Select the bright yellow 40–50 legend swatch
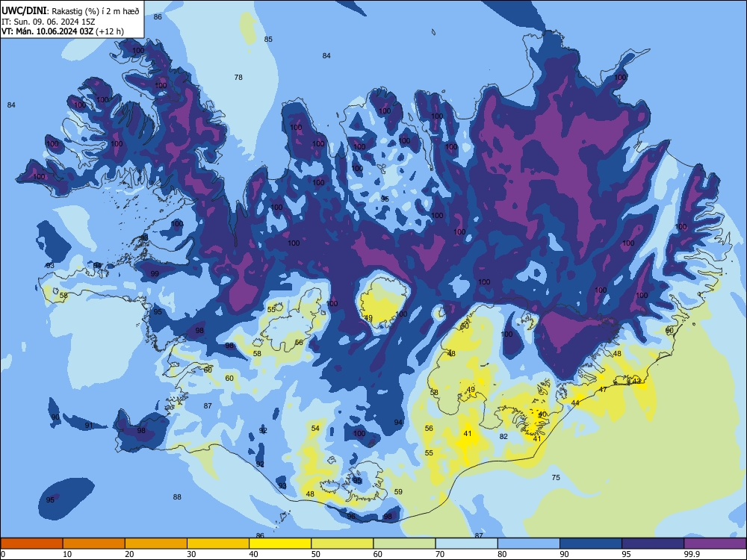The width and height of the screenshot is (747, 560). [x=280, y=544]
